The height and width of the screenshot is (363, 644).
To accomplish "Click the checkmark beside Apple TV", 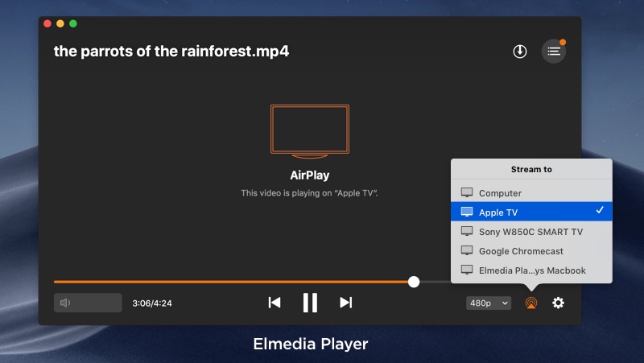I will [x=600, y=210].
